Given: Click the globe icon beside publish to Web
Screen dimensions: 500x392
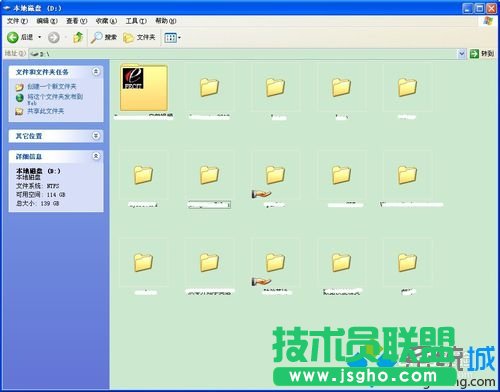Looking at the screenshot, I should [19, 98].
